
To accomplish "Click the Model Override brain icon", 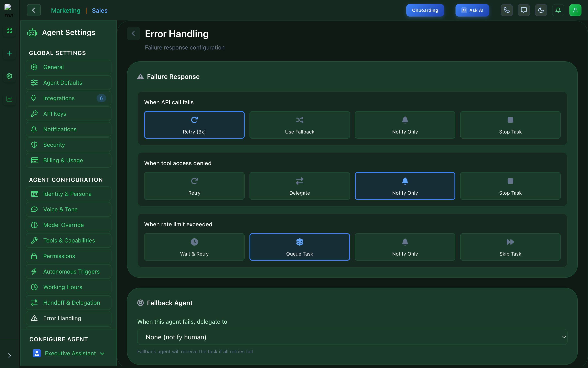I will click(x=34, y=225).
